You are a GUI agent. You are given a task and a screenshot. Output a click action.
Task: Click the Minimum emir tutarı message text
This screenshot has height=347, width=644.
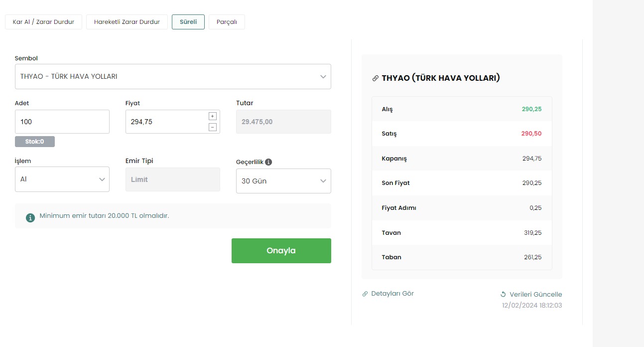pos(104,216)
